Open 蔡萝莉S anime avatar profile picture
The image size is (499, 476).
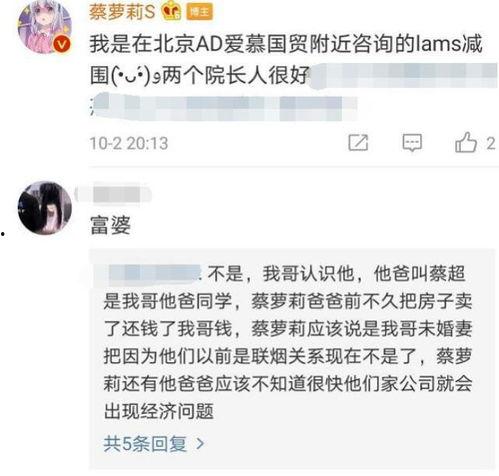(44, 27)
